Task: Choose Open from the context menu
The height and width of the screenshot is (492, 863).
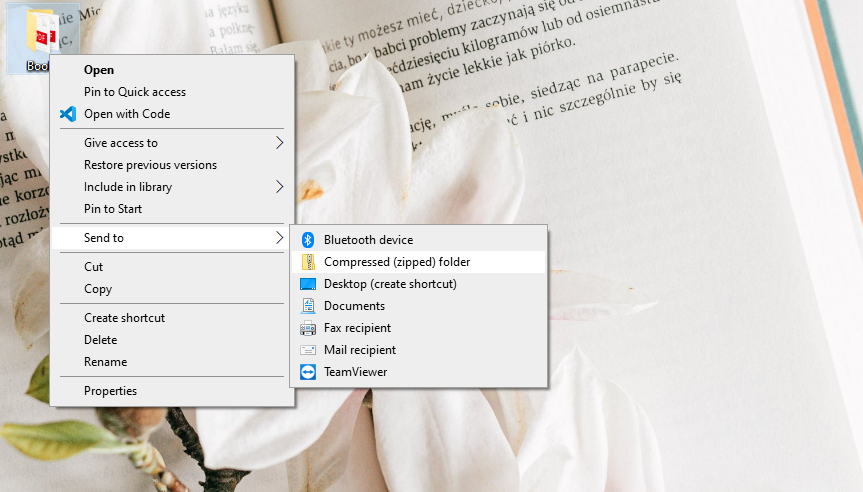Action: (x=172, y=70)
